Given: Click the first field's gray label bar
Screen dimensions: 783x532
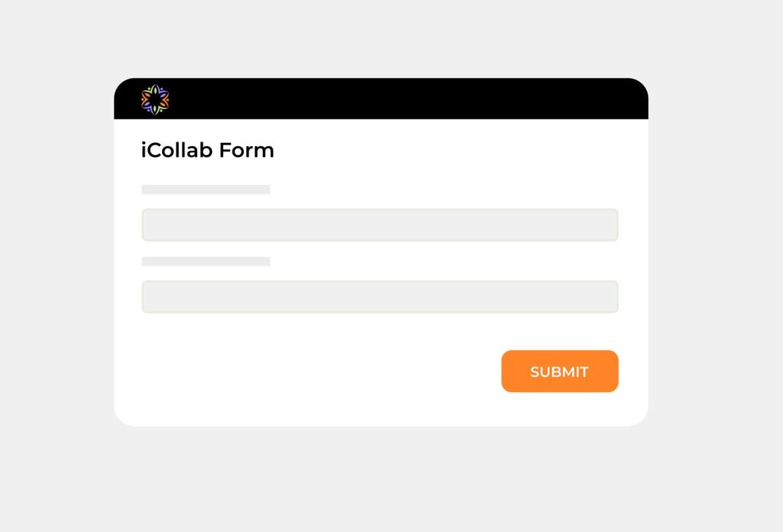Looking at the screenshot, I should pos(206,189).
